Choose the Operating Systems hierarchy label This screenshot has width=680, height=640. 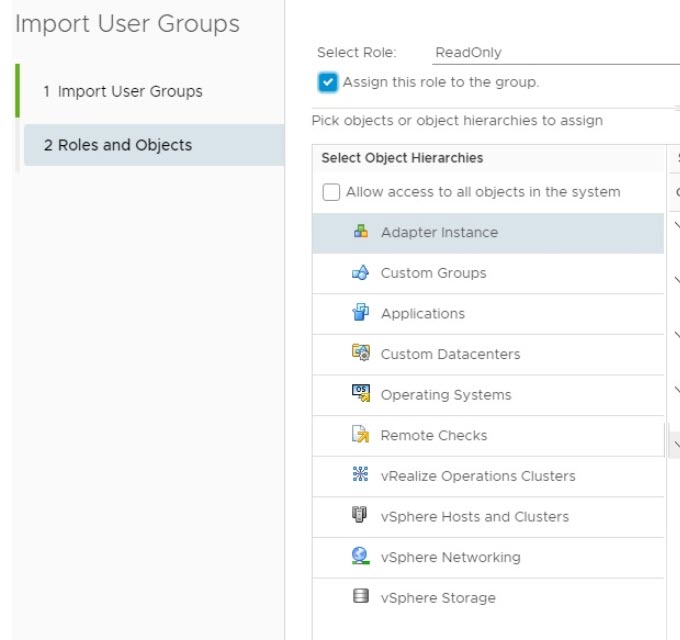click(446, 395)
